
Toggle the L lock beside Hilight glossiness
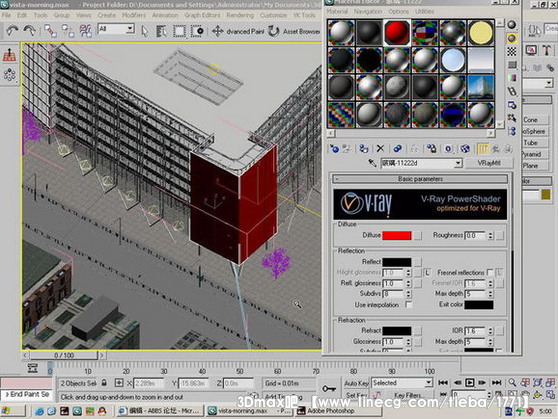(427, 273)
